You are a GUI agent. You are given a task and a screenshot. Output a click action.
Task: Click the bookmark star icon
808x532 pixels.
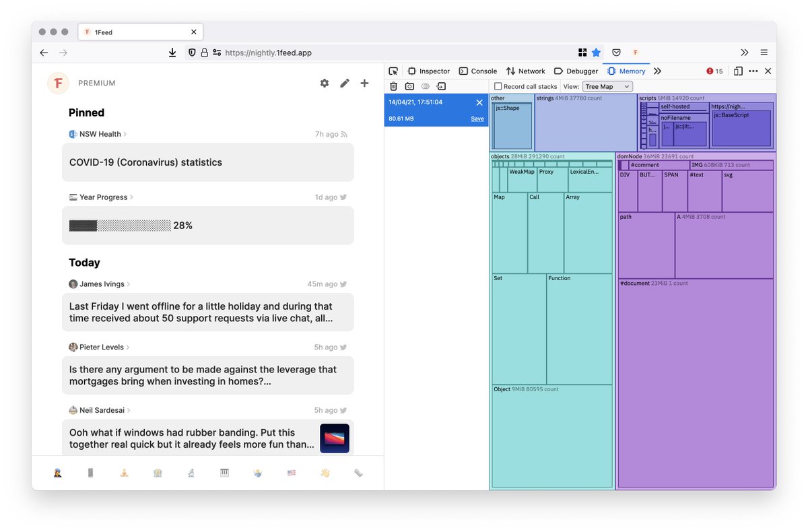point(596,53)
